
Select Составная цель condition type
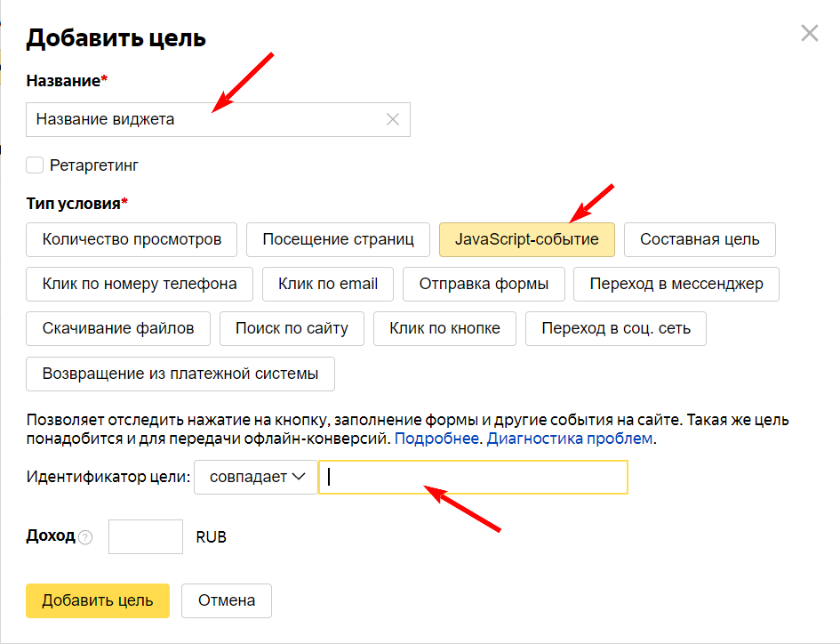700,239
